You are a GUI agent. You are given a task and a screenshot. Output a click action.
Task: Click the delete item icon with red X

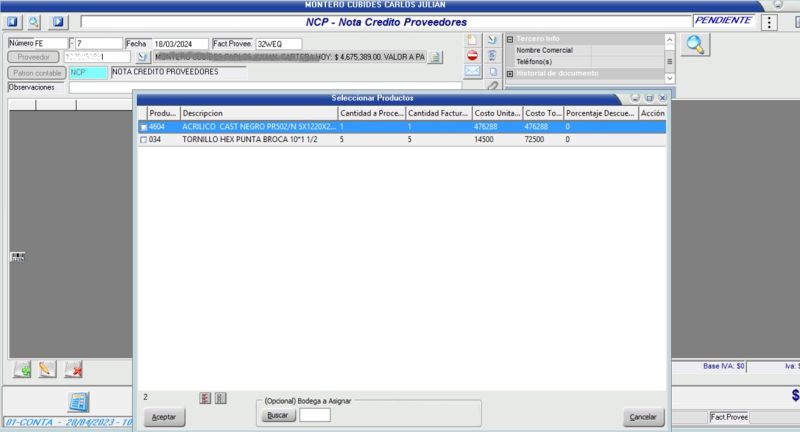pyautogui.click(x=73, y=369)
